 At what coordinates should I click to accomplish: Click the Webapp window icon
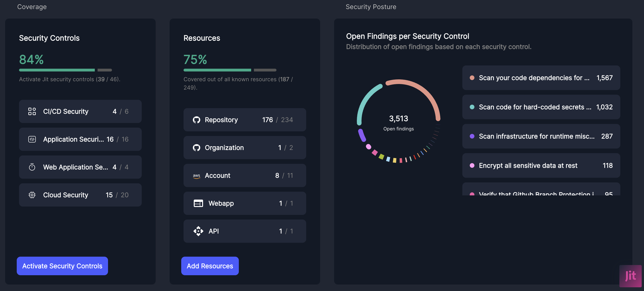point(198,203)
